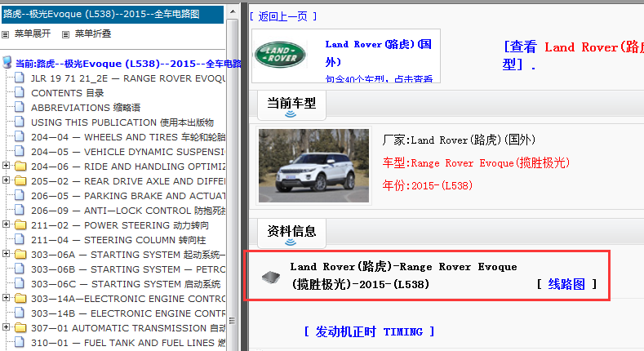Click the folder icon for 205-02 REAR DRIVE AXLE
Viewport: 644px width, 351px height.
point(20,181)
